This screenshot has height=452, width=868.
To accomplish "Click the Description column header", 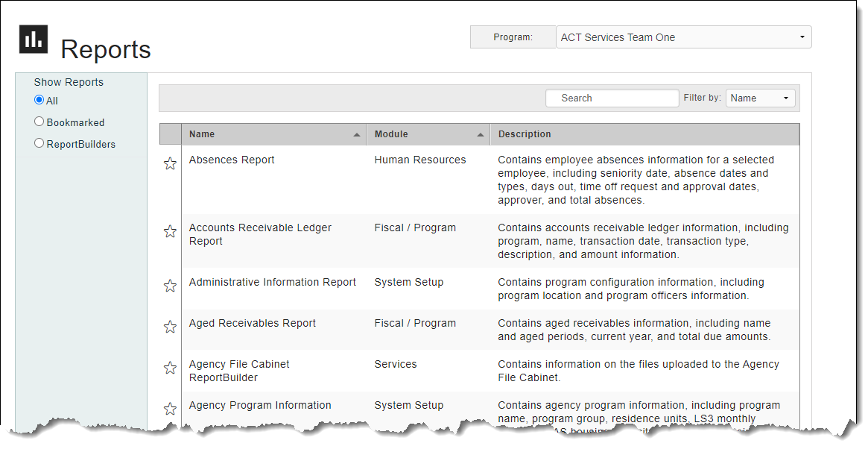I will (x=525, y=134).
